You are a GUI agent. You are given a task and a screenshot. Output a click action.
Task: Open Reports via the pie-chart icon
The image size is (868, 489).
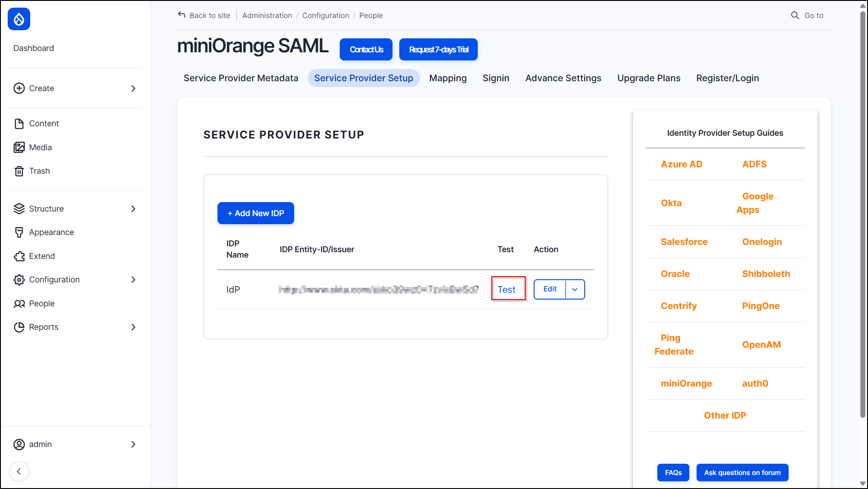tap(19, 327)
